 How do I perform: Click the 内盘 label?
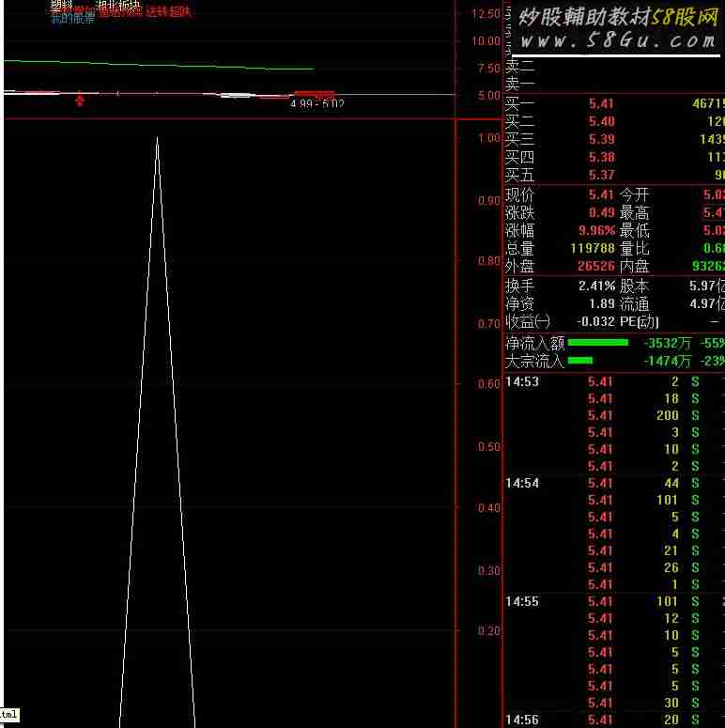pyautogui.click(x=634, y=266)
